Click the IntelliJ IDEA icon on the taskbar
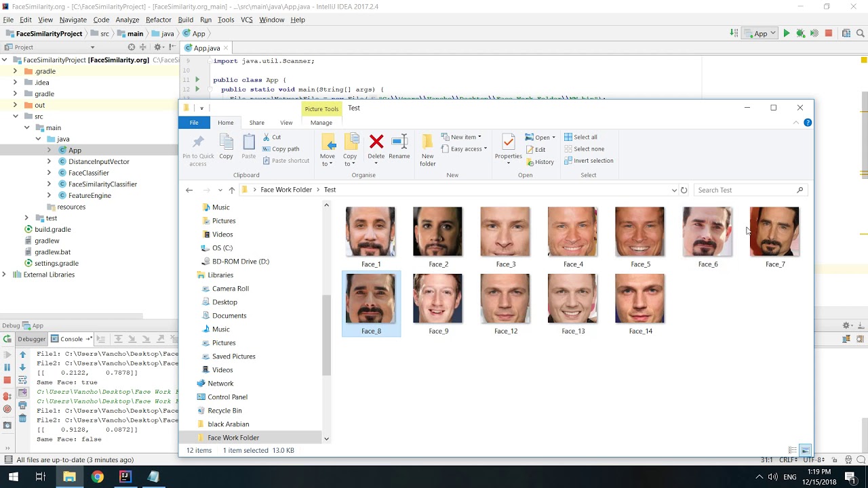Screen dimensions: 868x488 [125, 476]
